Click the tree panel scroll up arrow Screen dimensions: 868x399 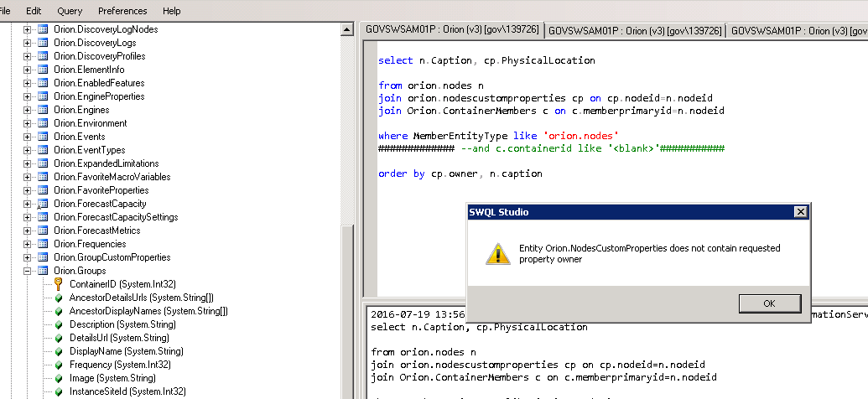pos(347,29)
